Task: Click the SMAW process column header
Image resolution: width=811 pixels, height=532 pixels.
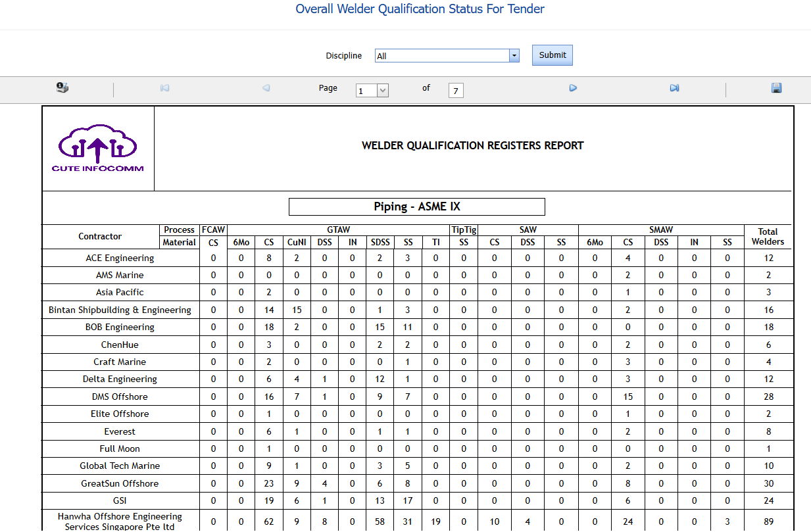Action: click(x=660, y=230)
